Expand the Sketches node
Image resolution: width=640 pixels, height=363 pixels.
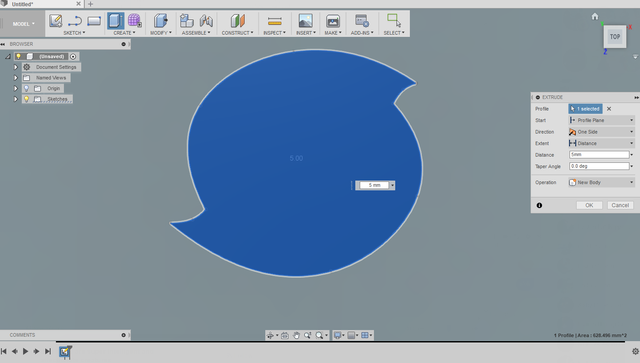16,99
